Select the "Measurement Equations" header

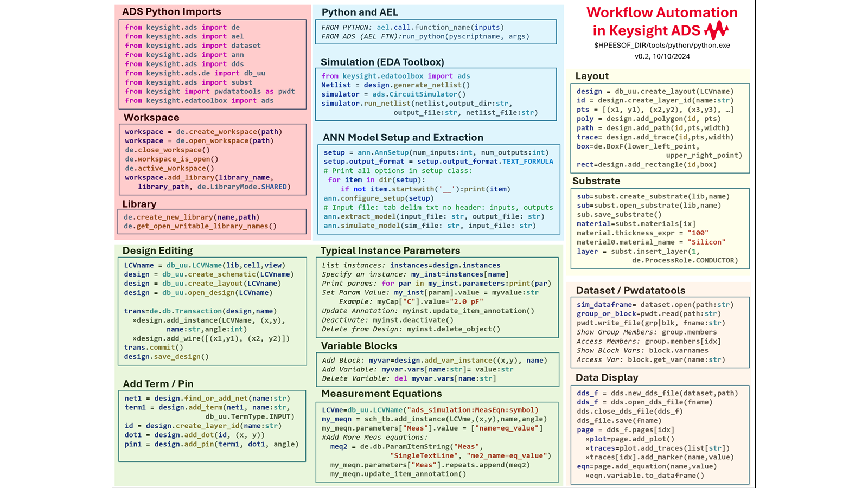click(381, 394)
